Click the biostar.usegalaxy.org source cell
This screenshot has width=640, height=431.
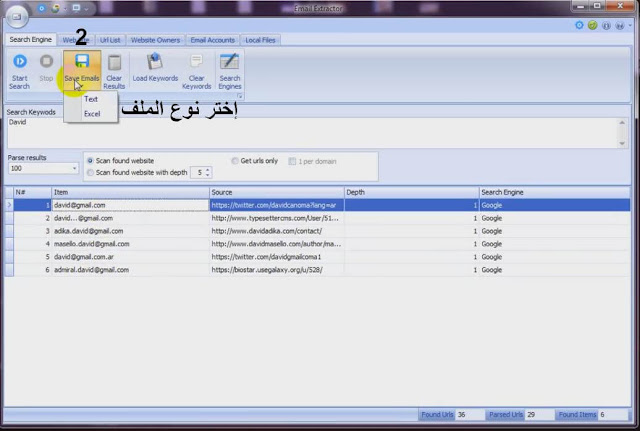[277, 270]
